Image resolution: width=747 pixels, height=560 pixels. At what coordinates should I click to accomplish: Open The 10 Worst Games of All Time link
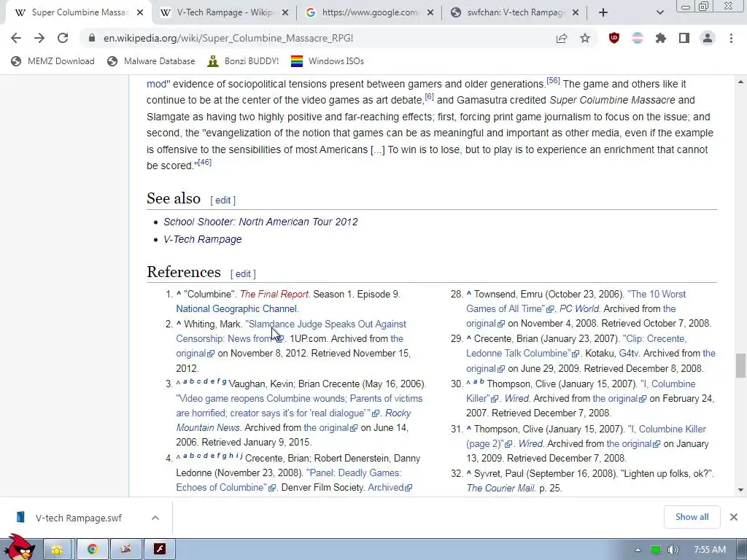[576, 301]
